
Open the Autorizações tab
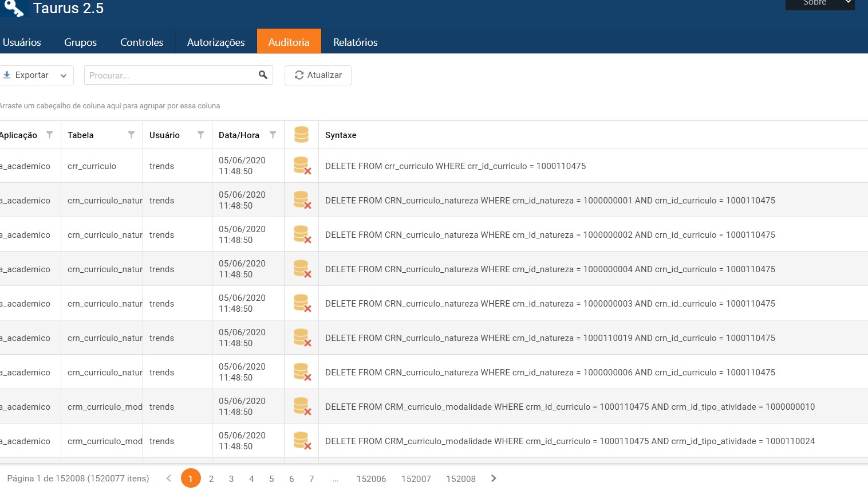(x=216, y=42)
